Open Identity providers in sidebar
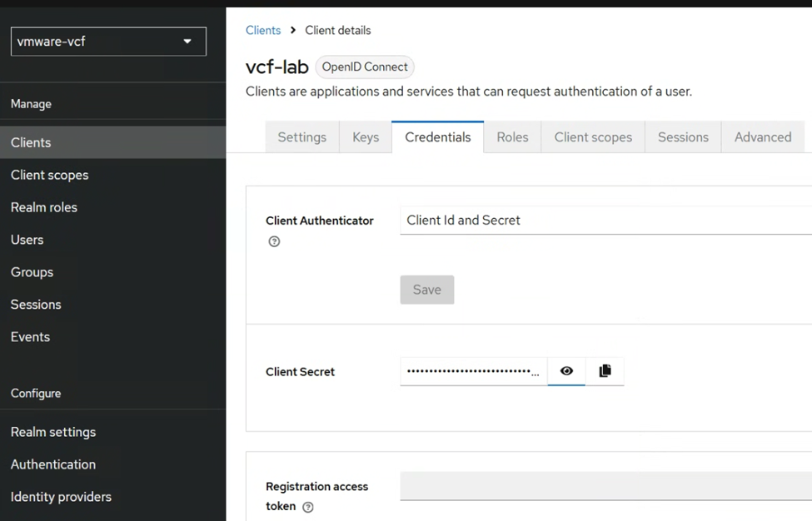Image resolution: width=812 pixels, height=521 pixels. click(61, 497)
